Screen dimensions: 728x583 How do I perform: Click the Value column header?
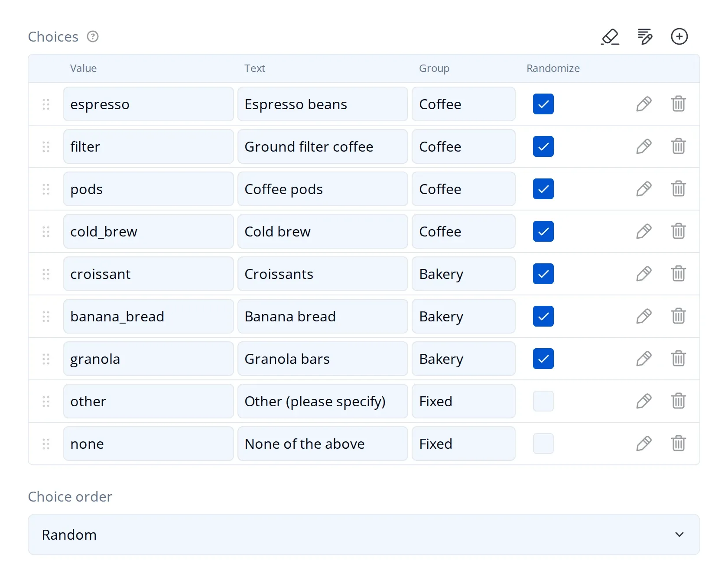(x=83, y=68)
